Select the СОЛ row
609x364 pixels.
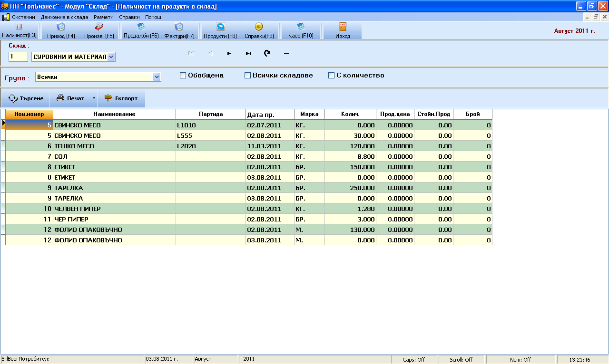coord(246,156)
